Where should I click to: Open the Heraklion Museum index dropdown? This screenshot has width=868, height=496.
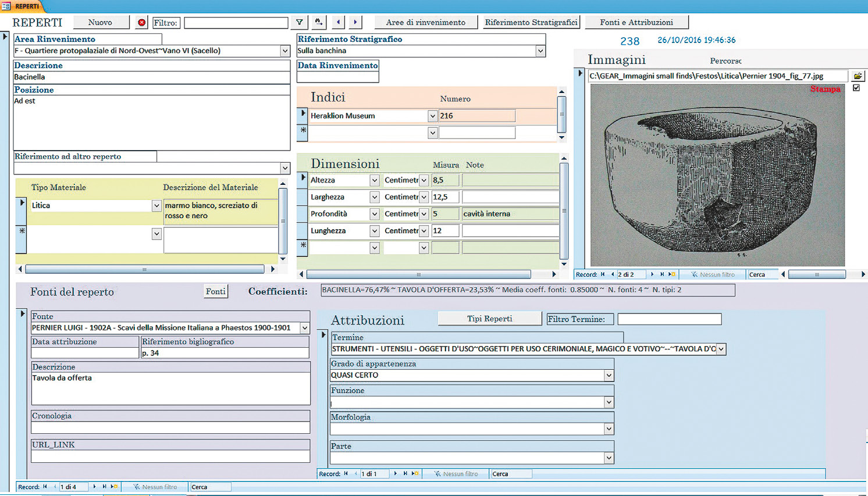click(x=432, y=116)
